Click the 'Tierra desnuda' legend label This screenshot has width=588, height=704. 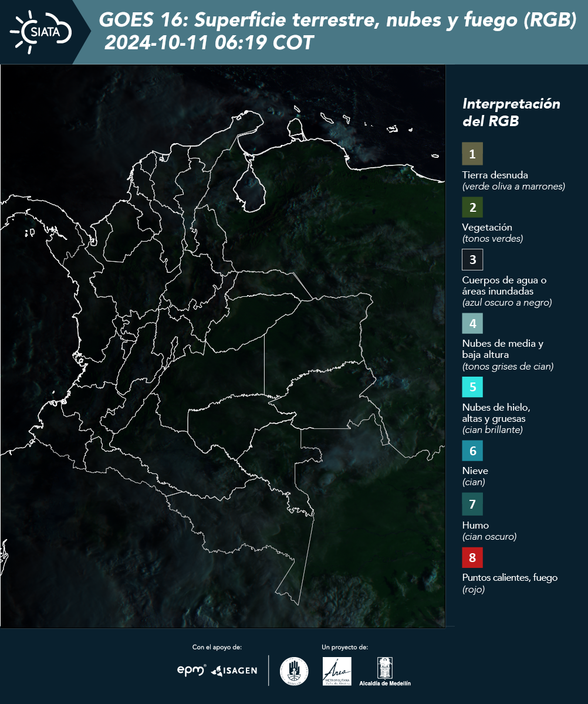[x=495, y=175]
